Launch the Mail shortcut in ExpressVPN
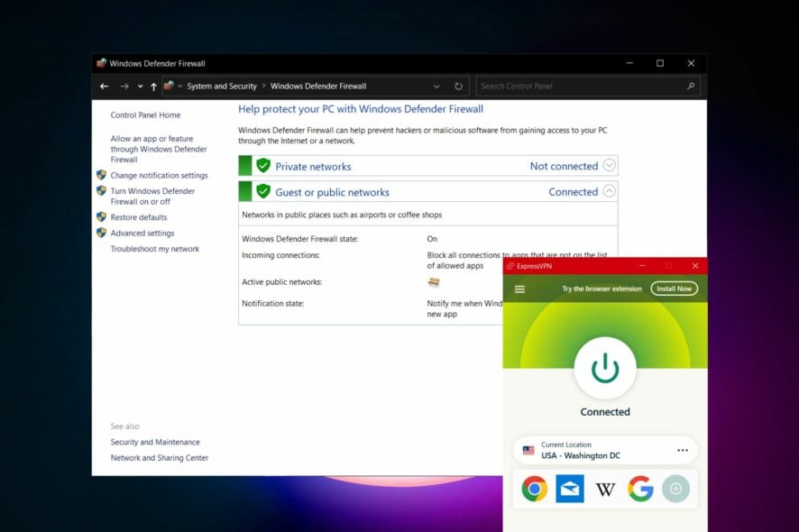Image resolution: width=799 pixels, height=532 pixels. (570, 489)
